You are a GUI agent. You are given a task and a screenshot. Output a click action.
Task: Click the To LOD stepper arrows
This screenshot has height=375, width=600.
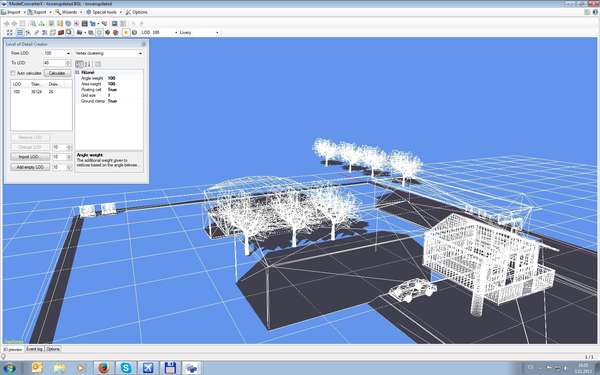pos(68,63)
